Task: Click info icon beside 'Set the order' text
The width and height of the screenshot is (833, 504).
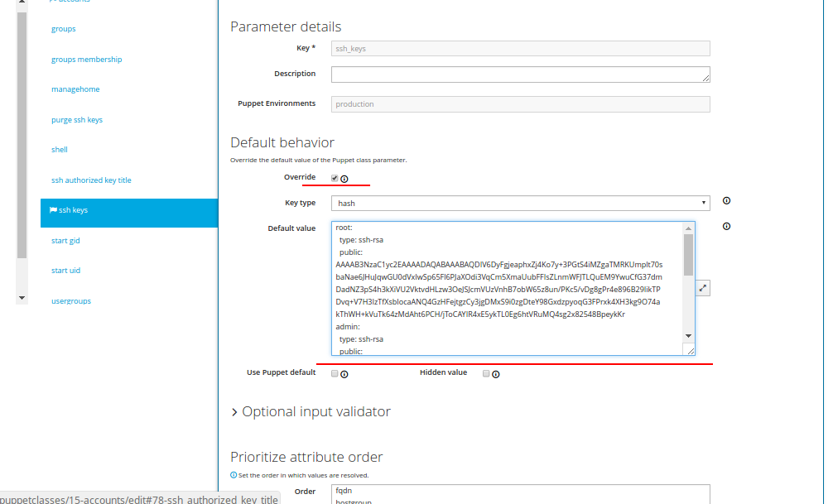Action: click(234, 475)
